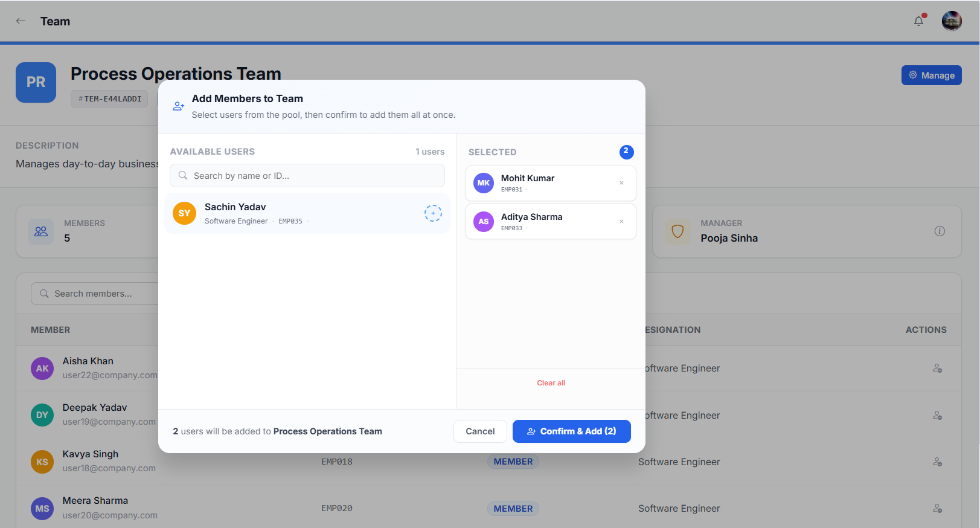
Task: Focus the Search members field
Action: click(94, 294)
